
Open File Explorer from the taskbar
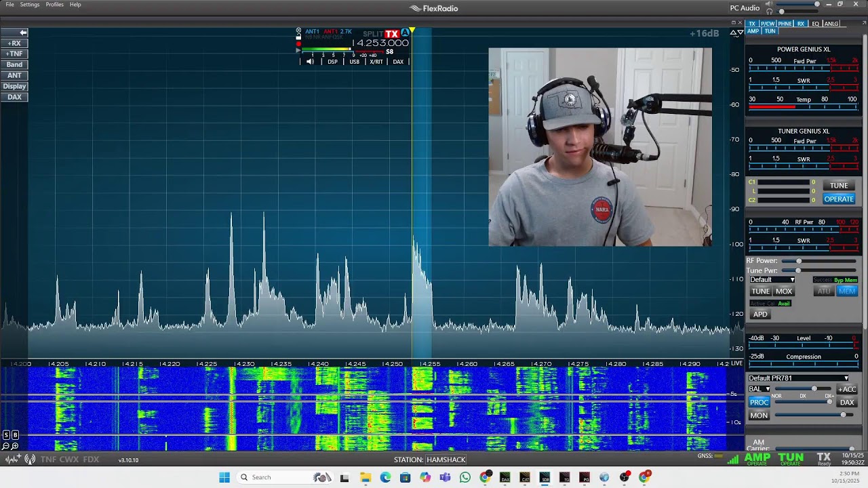(366, 478)
